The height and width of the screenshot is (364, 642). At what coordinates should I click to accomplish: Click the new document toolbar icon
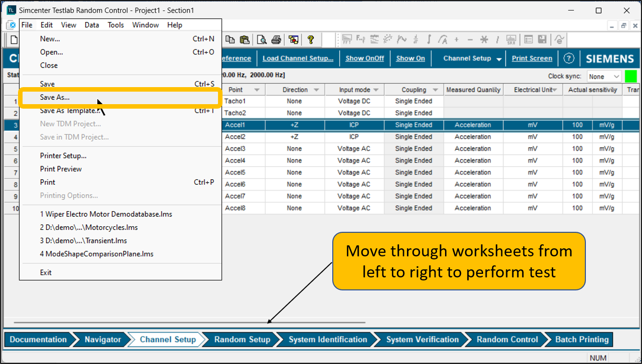click(x=14, y=40)
